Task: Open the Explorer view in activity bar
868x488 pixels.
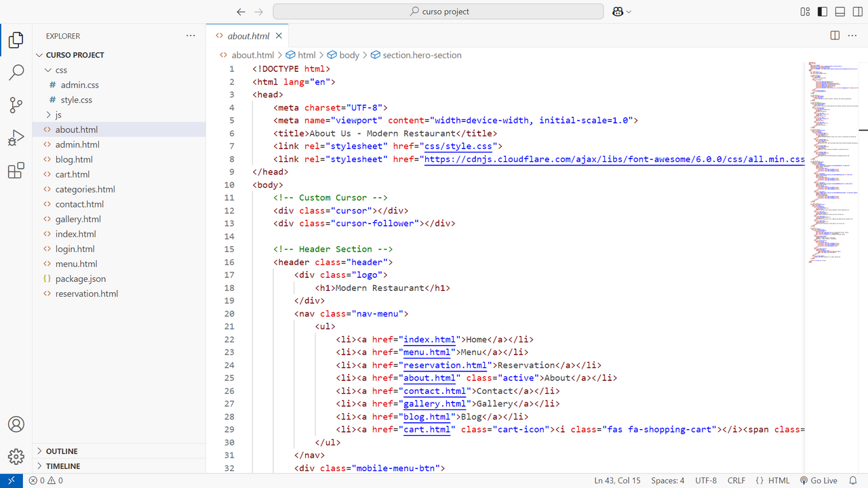Action: tap(16, 40)
